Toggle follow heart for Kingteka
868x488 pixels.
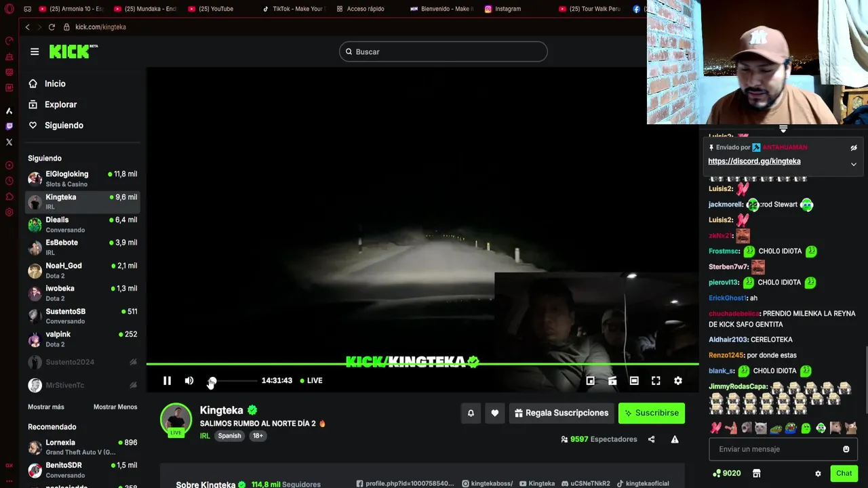tap(495, 413)
